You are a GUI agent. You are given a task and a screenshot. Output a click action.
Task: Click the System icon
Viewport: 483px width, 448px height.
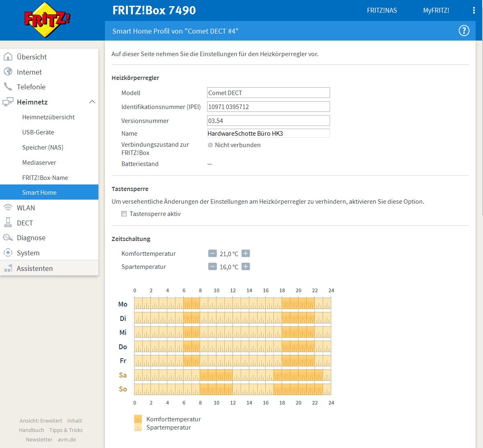pyautogui.click(x=8, y=253)
